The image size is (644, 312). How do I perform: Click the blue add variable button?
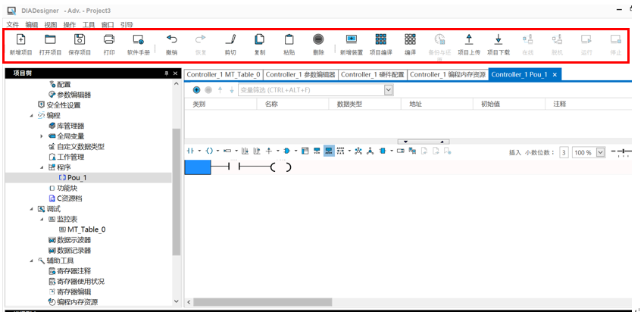pos(197,89)
